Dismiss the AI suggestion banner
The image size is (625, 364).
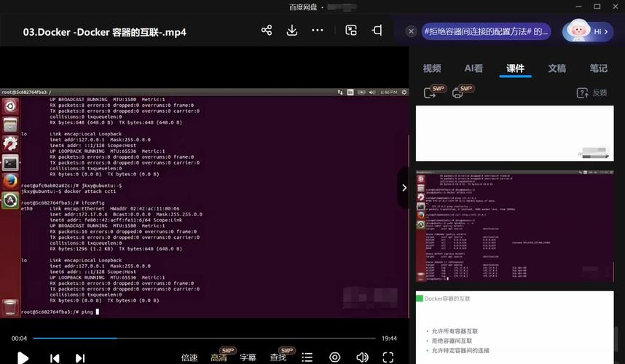[x=411, y=31]
